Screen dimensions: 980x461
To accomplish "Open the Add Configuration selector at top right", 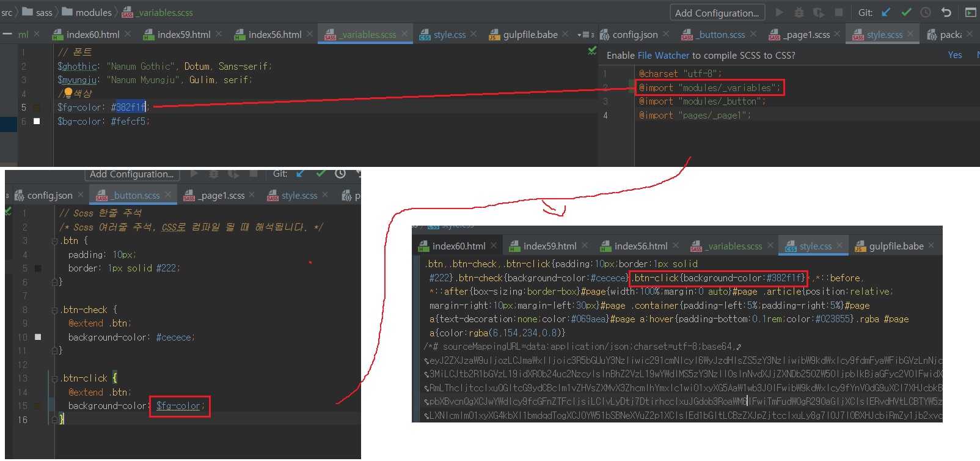I will (x=717, y=13).
